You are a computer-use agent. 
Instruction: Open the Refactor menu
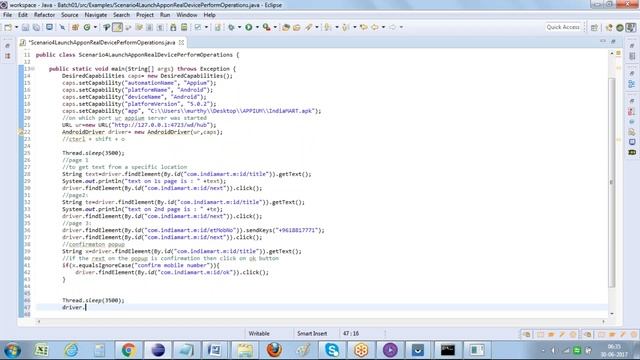(x=44, y=15)
